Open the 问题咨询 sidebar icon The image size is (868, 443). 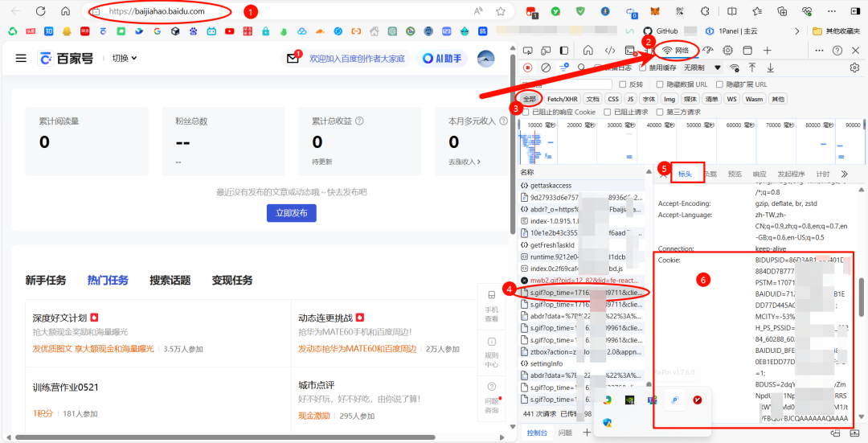point(491,396)
